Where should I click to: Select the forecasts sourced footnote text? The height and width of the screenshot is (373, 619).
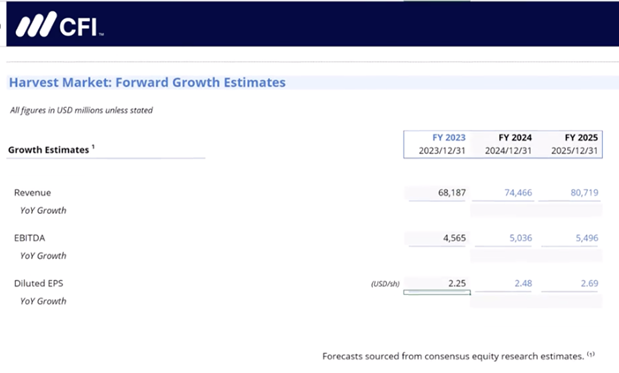pos(458,356)
